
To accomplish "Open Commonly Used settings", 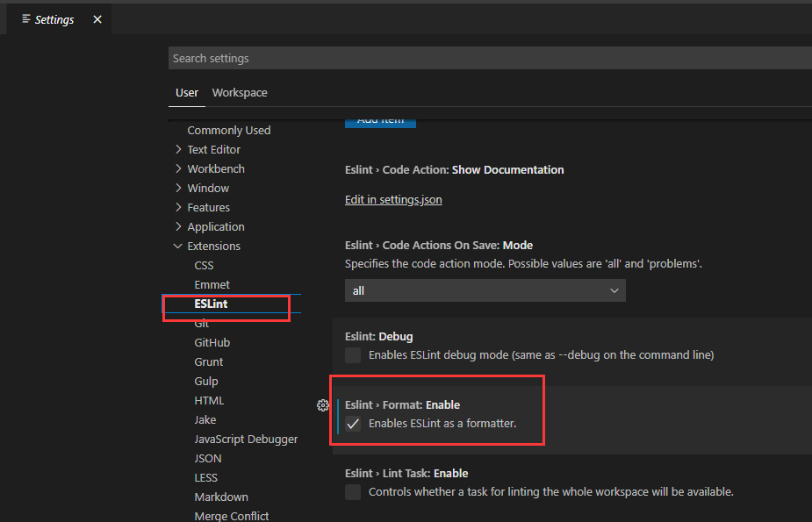I will 228,130.
